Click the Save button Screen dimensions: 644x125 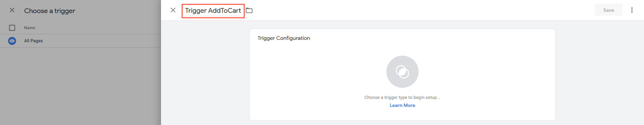coord(608,10)
